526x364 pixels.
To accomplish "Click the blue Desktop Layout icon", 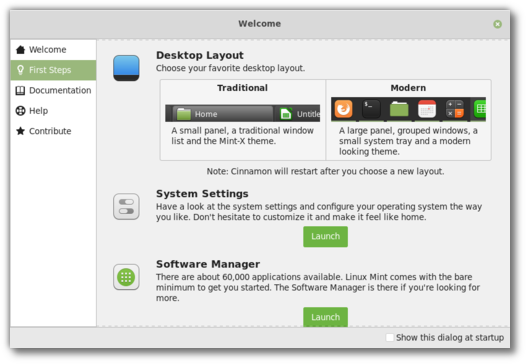I will point(126,68).
